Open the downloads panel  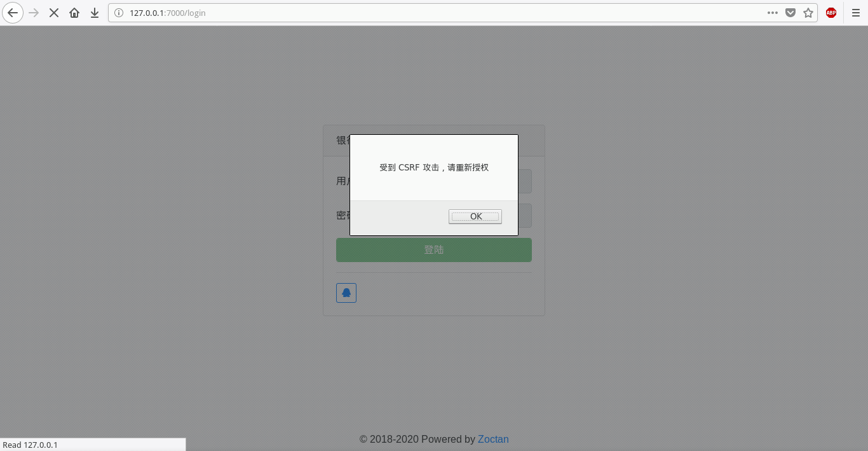click(x=95, y=13)
